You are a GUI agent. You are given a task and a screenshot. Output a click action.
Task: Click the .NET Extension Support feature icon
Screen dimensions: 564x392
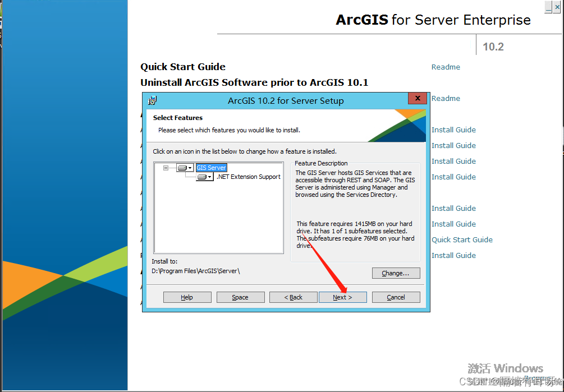tap(200, 176)
